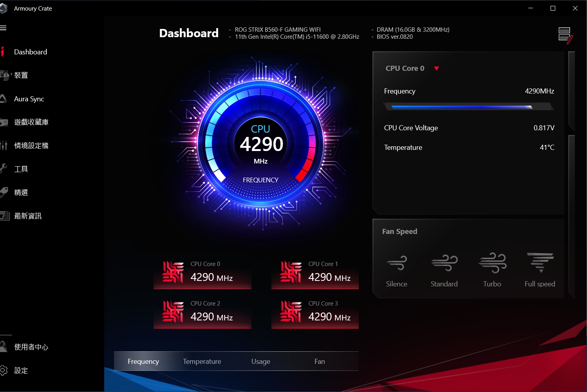This screenshot has height=392, width=587.
Task: Click the CPU Core Voltage 0.817V value
Action: [544, 128]
